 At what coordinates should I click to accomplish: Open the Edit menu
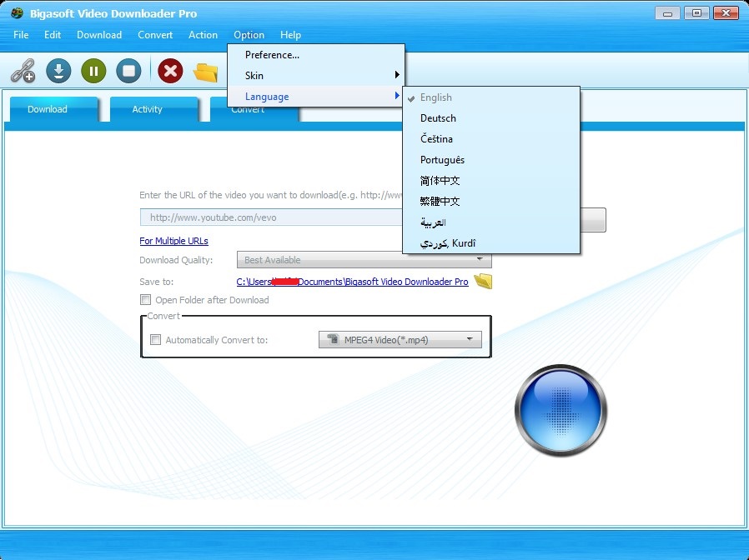tap(53, 35)
